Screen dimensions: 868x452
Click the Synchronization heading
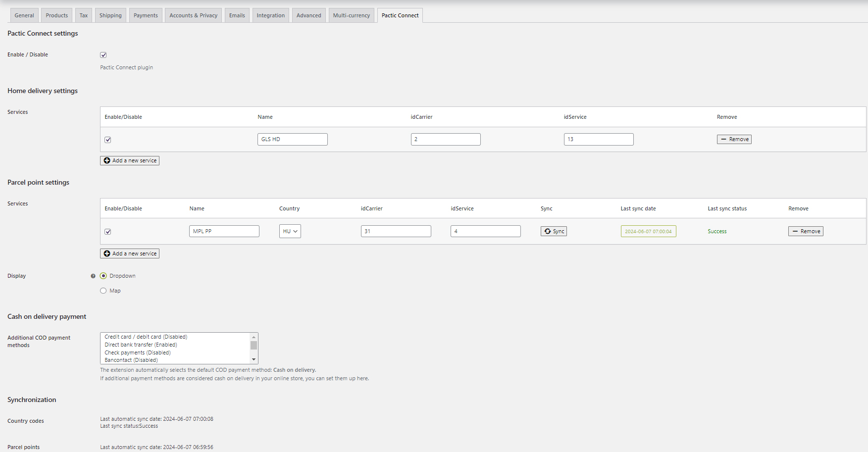point(32,400)
